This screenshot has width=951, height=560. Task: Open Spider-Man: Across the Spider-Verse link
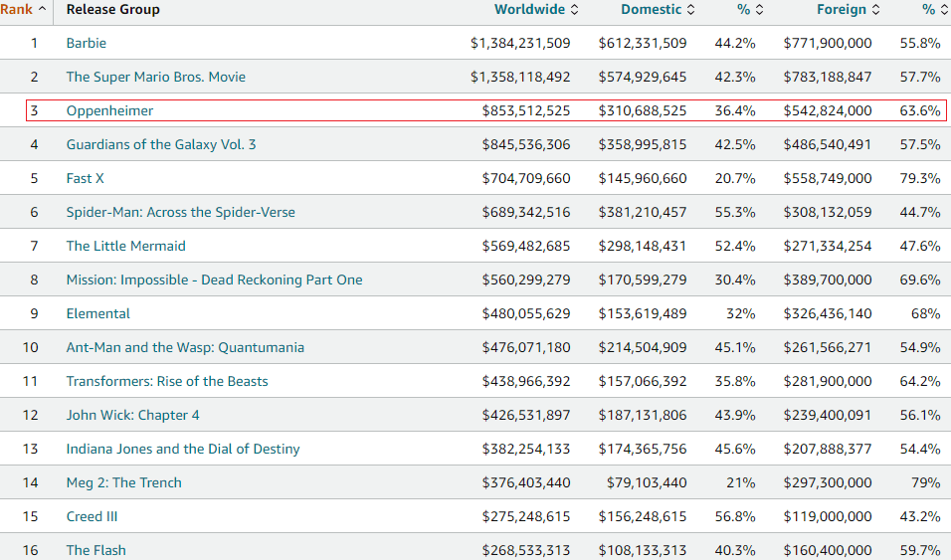tap(181, 212)
